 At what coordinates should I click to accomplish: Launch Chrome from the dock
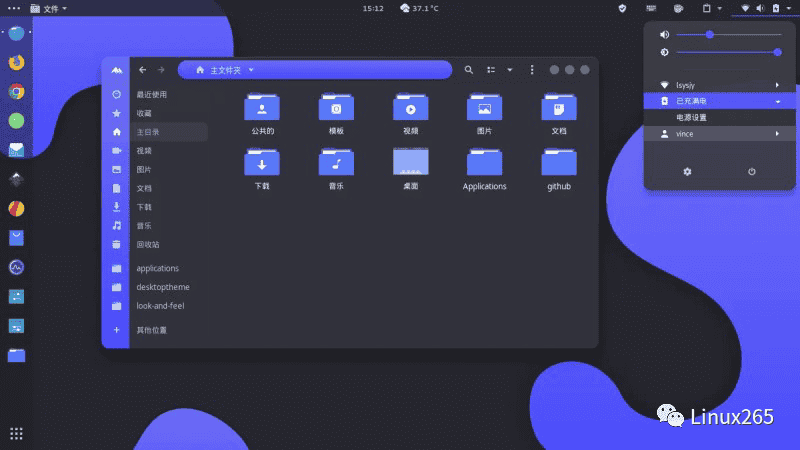[x=16, y=91]
